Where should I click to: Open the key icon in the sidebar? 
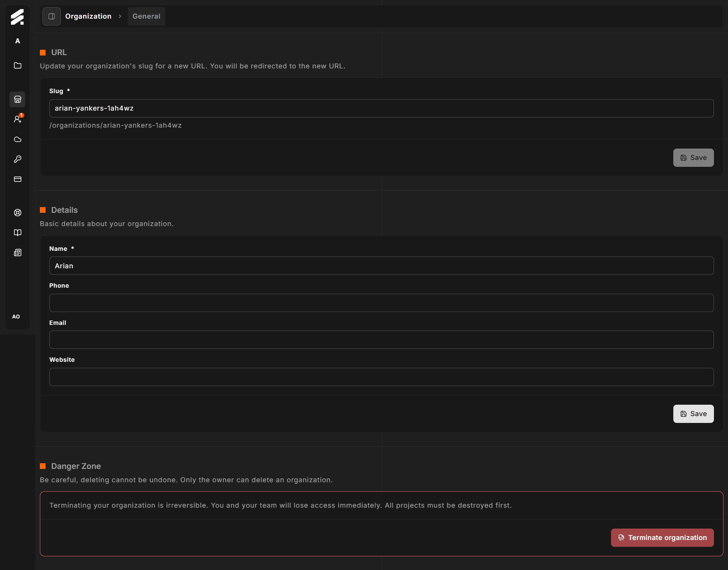coord(17,159)
